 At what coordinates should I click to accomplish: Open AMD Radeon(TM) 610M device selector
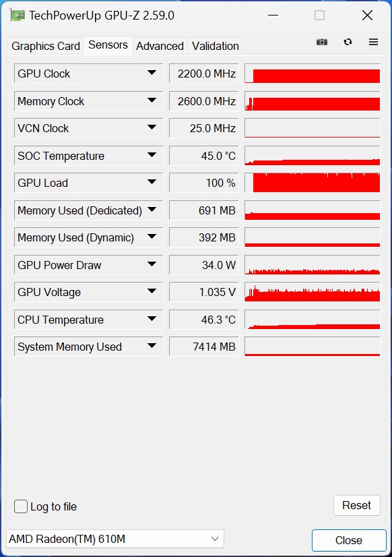[x=115, y=539]
